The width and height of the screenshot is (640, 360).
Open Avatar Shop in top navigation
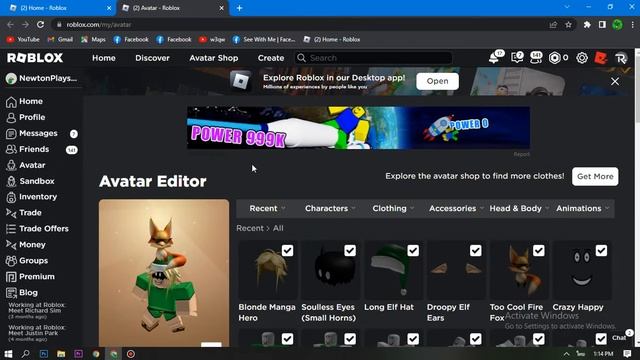click(x=213, y=58)
